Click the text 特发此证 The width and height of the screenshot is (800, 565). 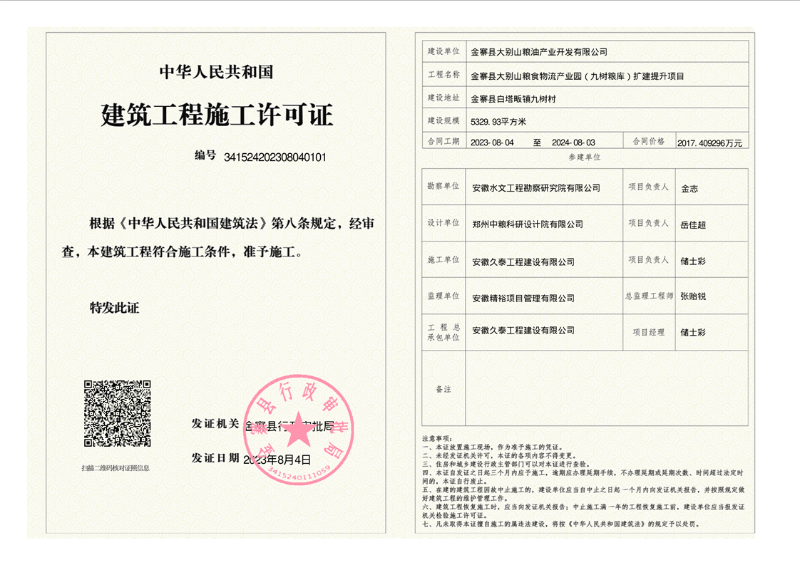coord(114,308)
